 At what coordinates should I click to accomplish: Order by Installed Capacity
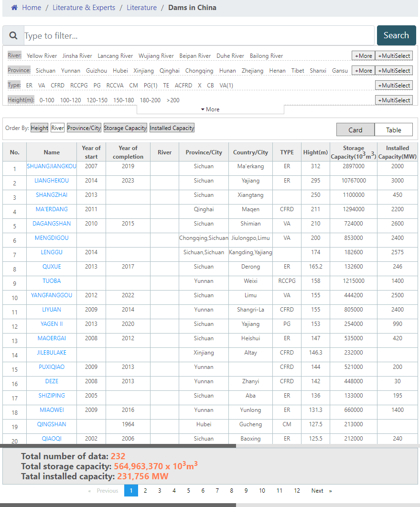click(172, 128)
